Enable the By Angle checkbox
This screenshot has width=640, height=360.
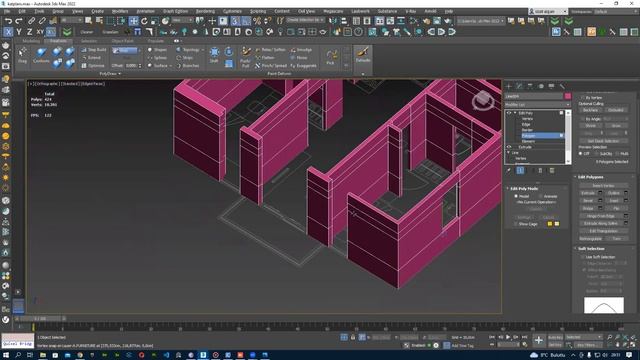[582, 119]
